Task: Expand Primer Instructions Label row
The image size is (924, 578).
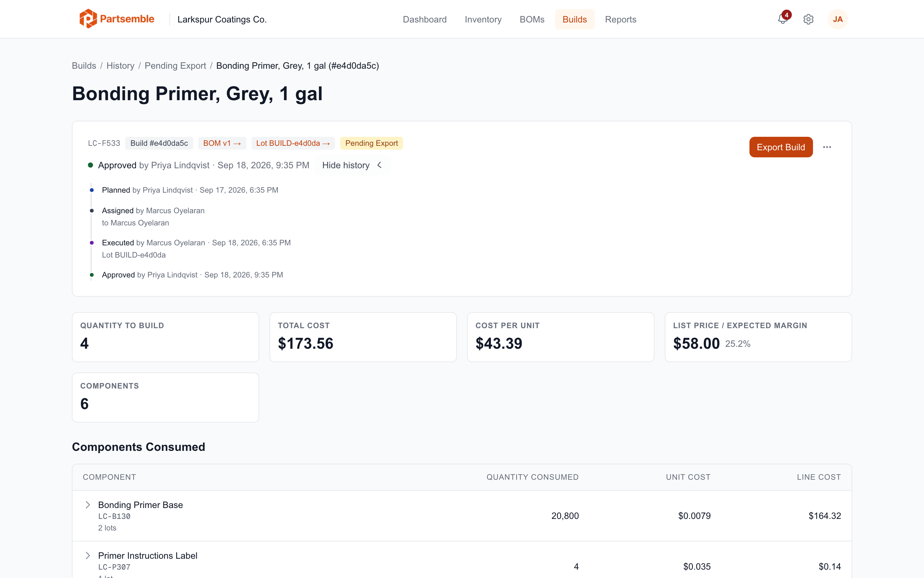Action: pyautogui.click(x=88, y=556)
